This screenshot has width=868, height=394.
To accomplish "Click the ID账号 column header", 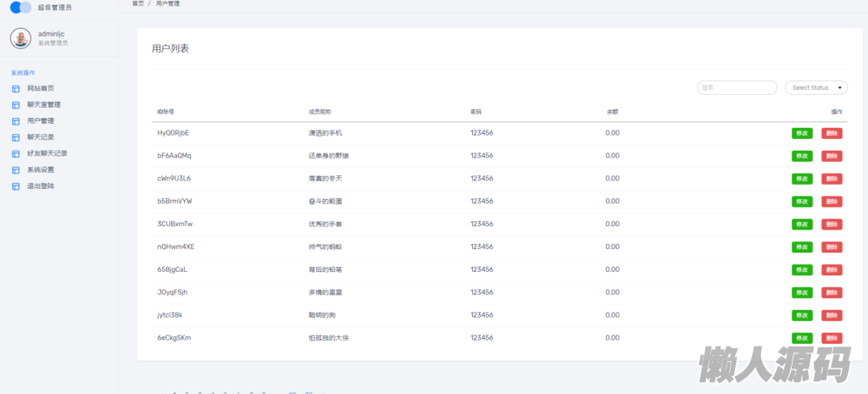I will click(x=165, y=112).
